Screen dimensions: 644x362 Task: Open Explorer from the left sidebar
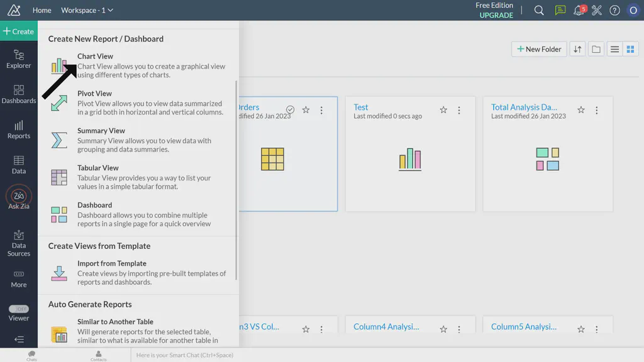coord(18,60)
